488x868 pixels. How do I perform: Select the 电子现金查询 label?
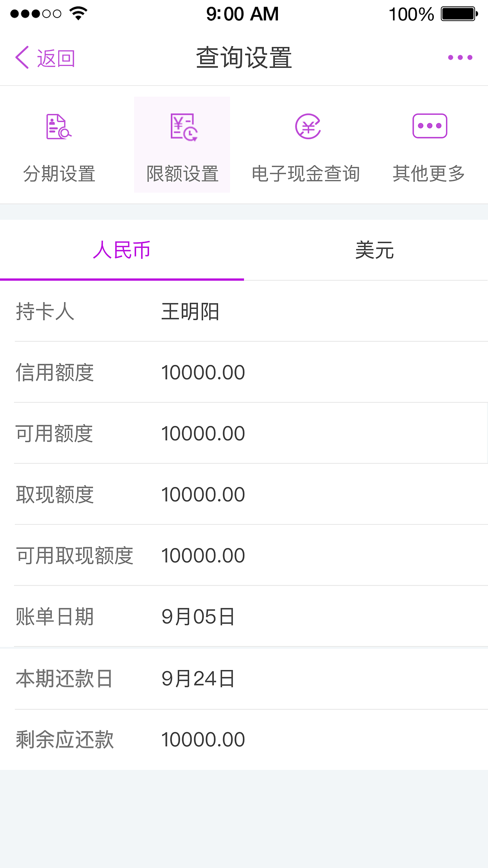(x=306, y=174)
